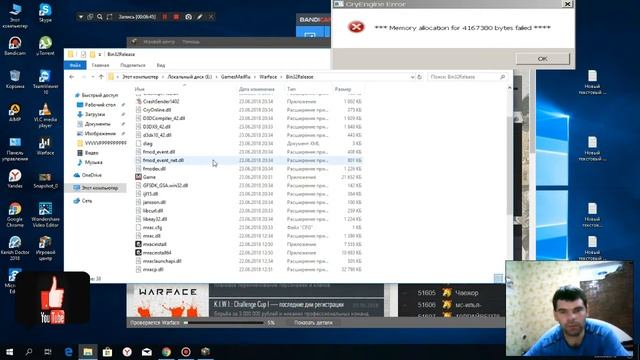Click GamesMailRu in the address breadcrumb
640x360 pixels.
click(236, 77)
